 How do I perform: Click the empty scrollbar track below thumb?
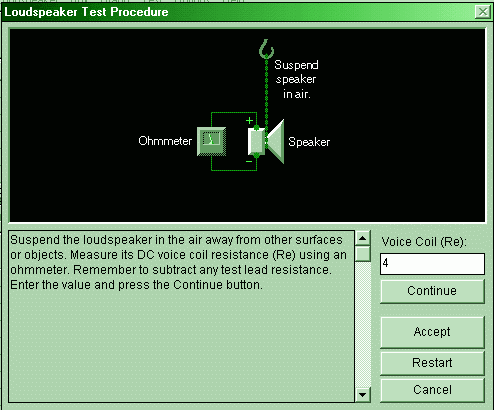point(363,324)
